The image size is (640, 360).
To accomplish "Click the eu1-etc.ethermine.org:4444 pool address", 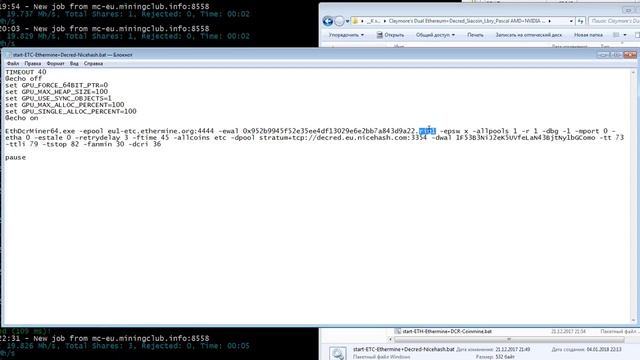I will pos(161,131).
